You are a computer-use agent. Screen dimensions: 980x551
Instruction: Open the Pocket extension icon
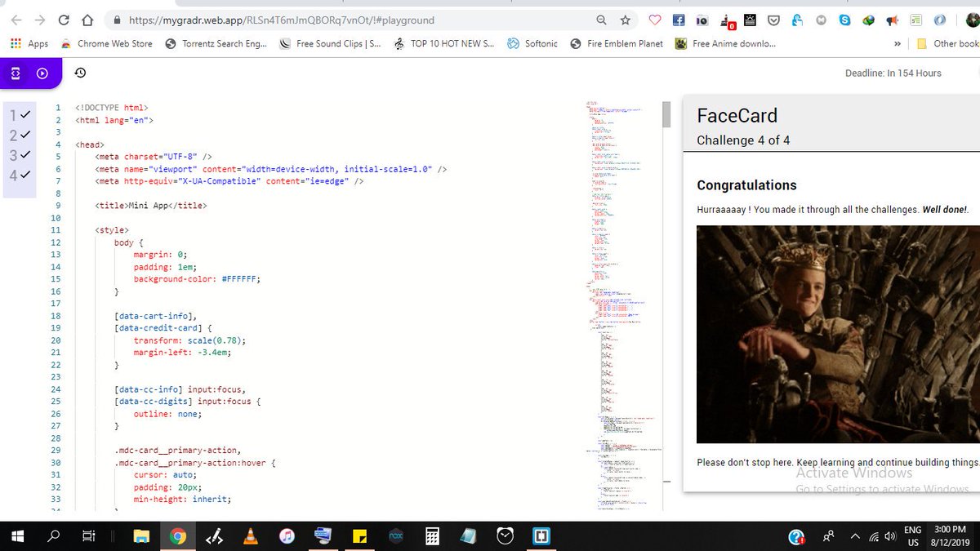pyautogui.click(x=773, y=20)
